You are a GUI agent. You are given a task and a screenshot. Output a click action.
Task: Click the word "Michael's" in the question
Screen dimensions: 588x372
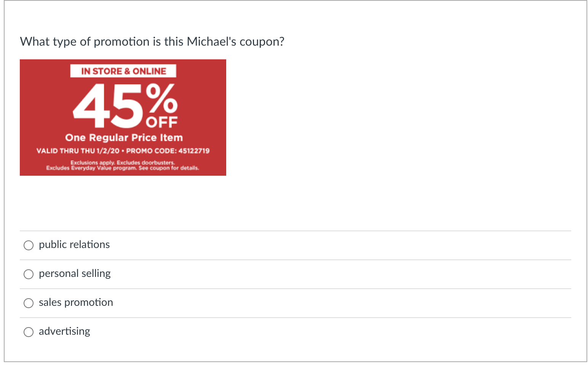pyautogui.click(x=211, y=41)
